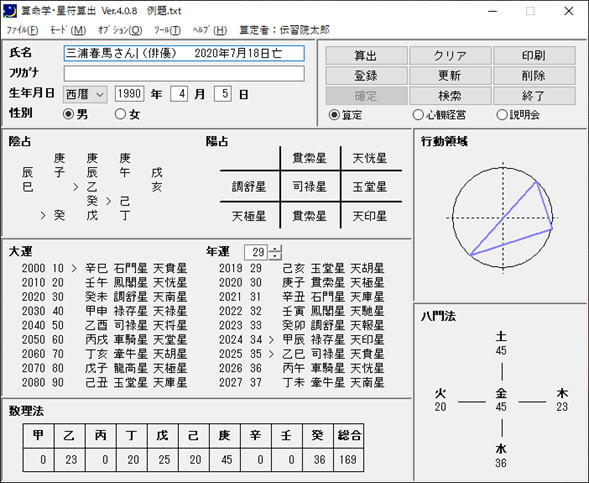The image size is (589, 483).
Task: Click the 検索 search button
Action: tap(450, 96)
